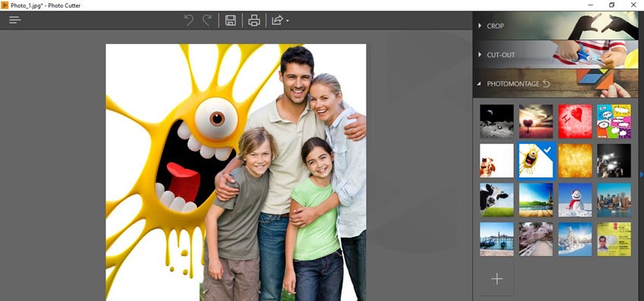This screenshot has height=301, width=644.
Task: Select the moon surface background thumbnail
Action: 496,121
